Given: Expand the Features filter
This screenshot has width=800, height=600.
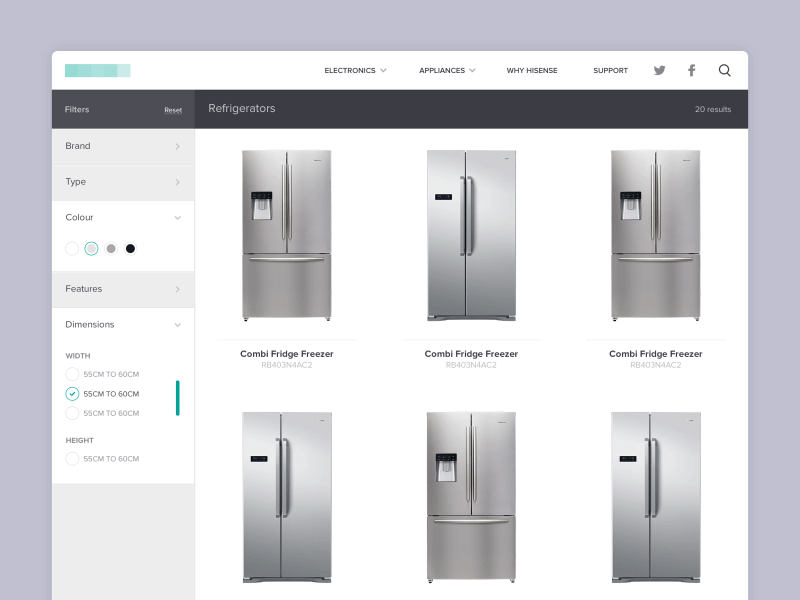Looking at the screenshot, I should (x=123, y=289).
